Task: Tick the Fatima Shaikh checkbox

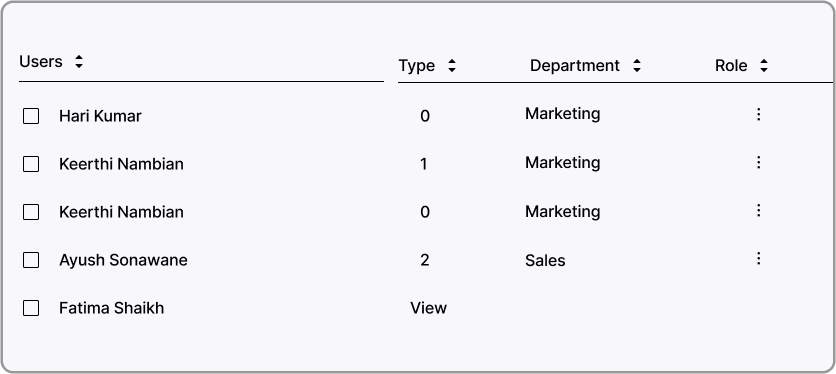Action: pyautogui.click(x=31, y=308)
